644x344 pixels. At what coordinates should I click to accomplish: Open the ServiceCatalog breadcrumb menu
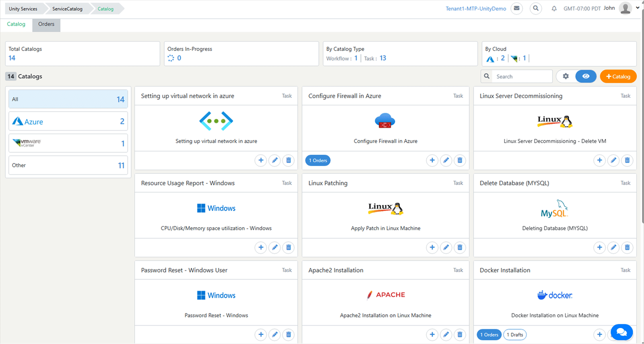tap(67, 9)
